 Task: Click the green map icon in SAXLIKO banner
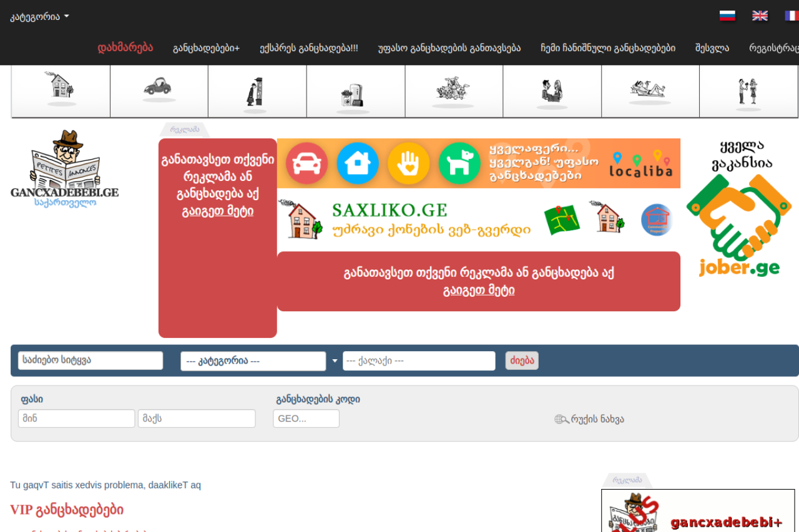[562, 220]
